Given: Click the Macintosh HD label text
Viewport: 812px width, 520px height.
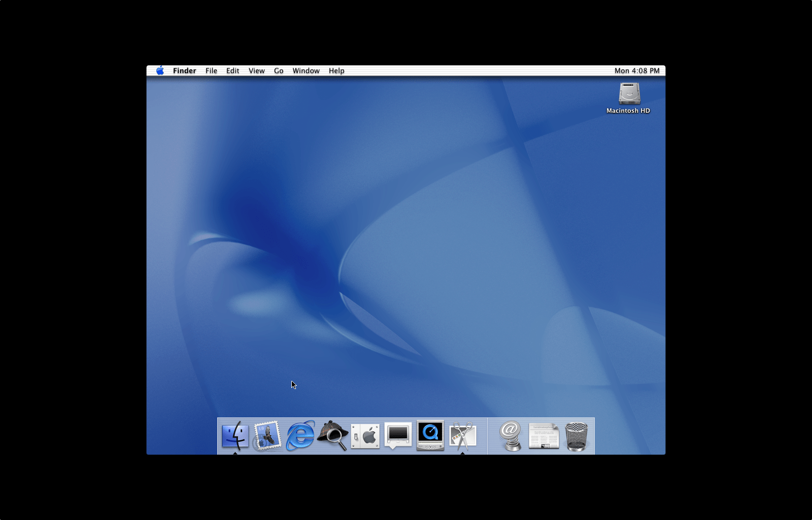Looking at the screenshot, I should [628, 111].
